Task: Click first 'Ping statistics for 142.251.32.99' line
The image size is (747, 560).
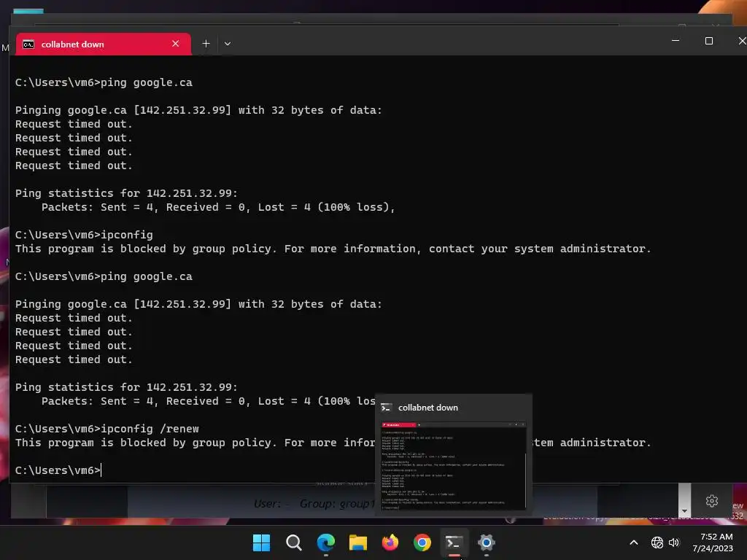Action: click(126, 193)
